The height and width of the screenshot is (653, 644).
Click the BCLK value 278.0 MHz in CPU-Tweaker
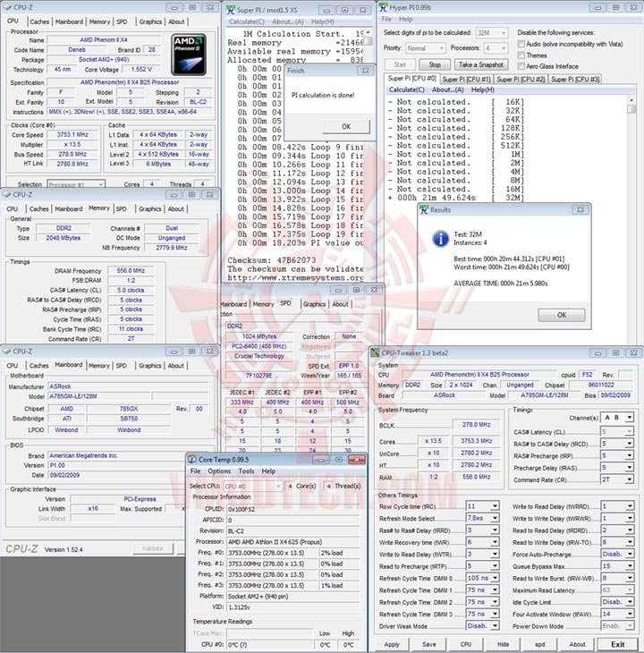tap(476, 425)
